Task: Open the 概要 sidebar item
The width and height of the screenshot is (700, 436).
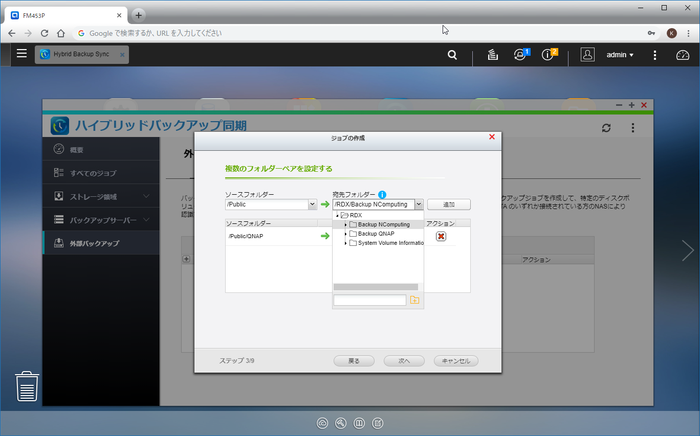Action: 101,149
